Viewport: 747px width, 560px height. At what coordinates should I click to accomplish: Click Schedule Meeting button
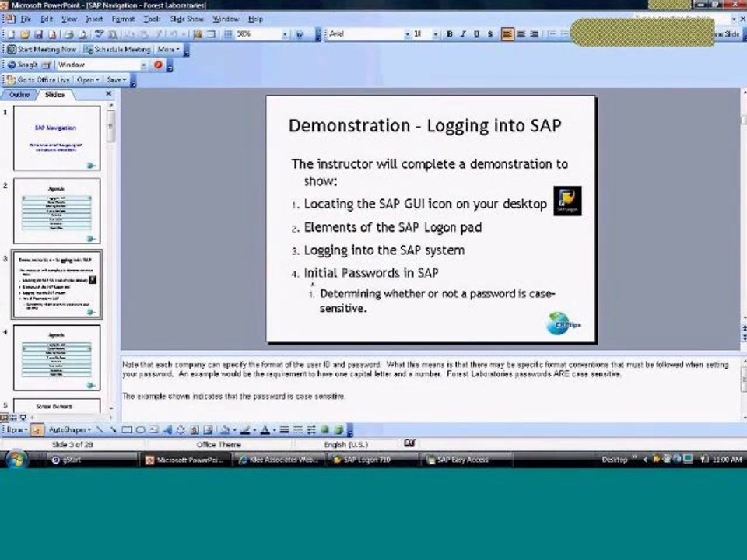tap(117, 50)
